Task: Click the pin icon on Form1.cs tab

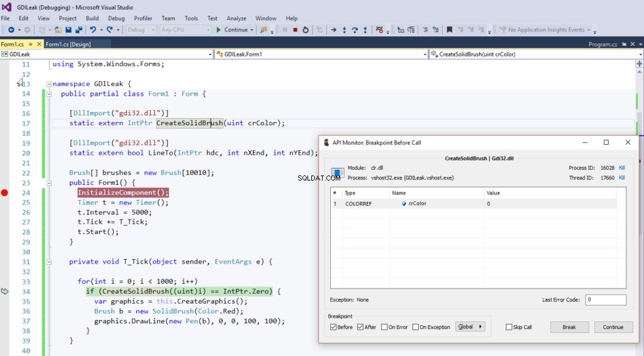Action: click(30, 44)
